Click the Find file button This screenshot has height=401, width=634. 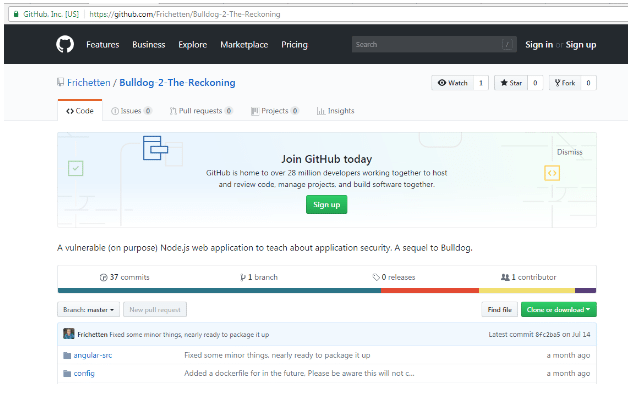click(x=499, y=310)
